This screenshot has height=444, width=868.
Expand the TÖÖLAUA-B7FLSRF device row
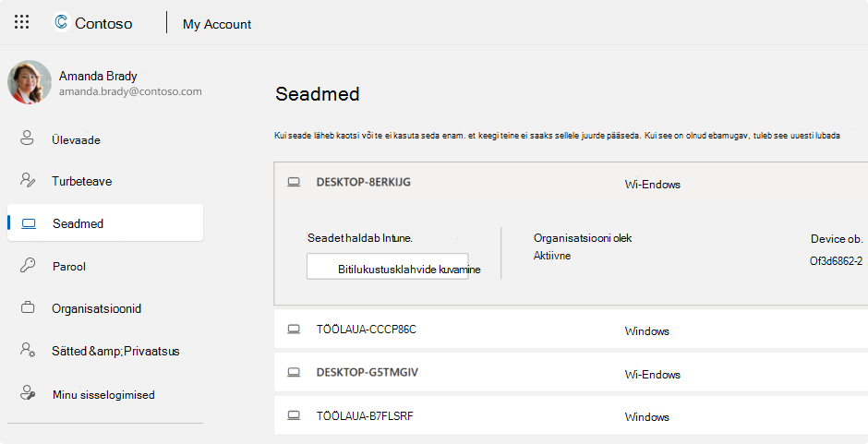571,415
